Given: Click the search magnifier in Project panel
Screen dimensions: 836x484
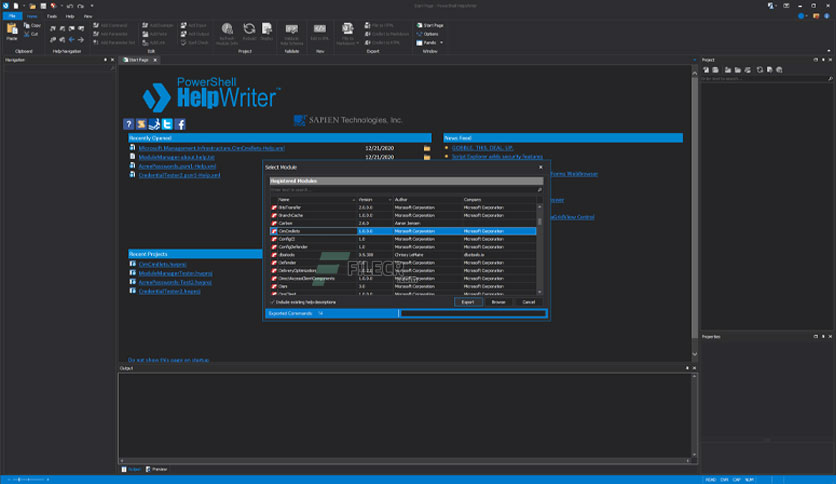Looking at the screenshot, I should [x=830, y=79].
